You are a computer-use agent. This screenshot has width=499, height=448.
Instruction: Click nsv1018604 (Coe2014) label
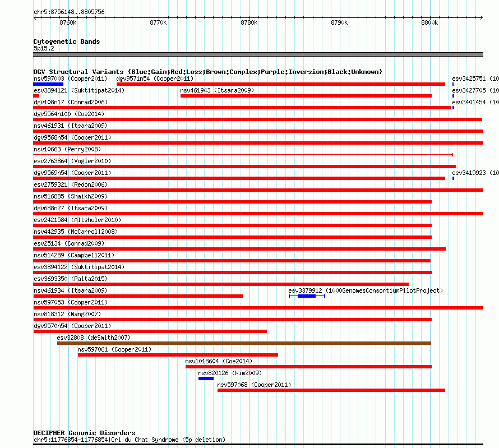219,361
